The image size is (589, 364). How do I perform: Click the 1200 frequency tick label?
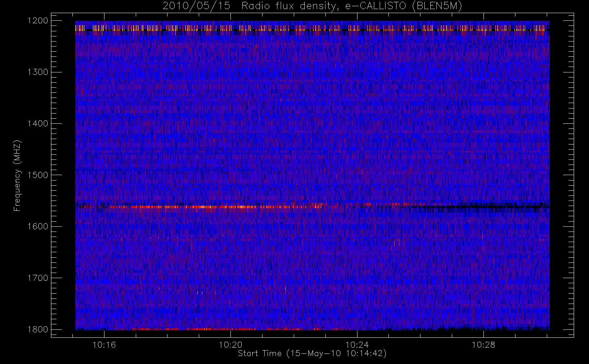pos(38,21)
